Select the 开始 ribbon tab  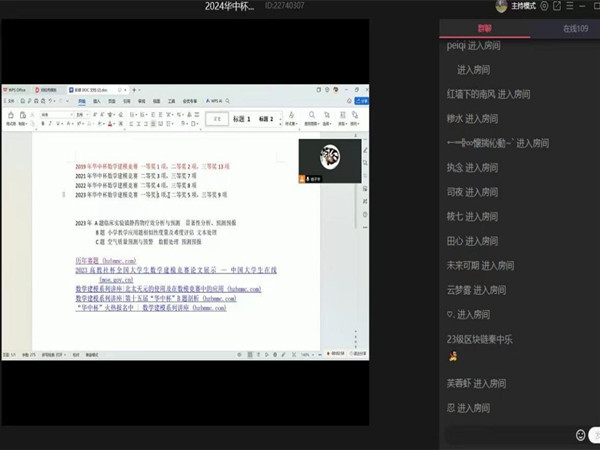82,101
